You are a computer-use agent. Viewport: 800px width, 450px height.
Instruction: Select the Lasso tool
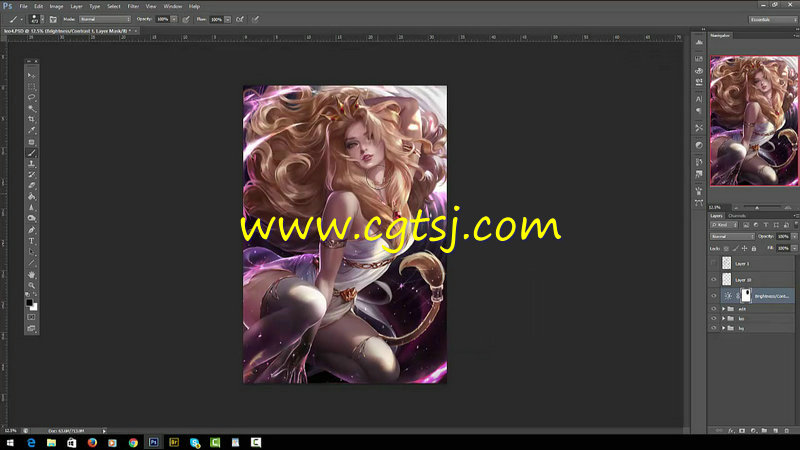(32, 97)
